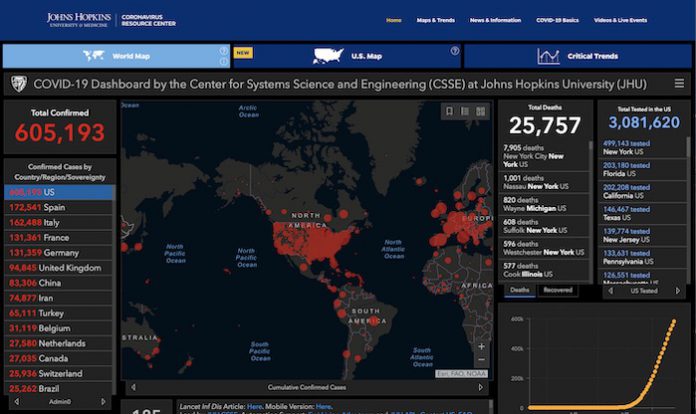696x414 pixels.
Task: Click Texas 146,467 tested entry
Action: tap(642, 213)
